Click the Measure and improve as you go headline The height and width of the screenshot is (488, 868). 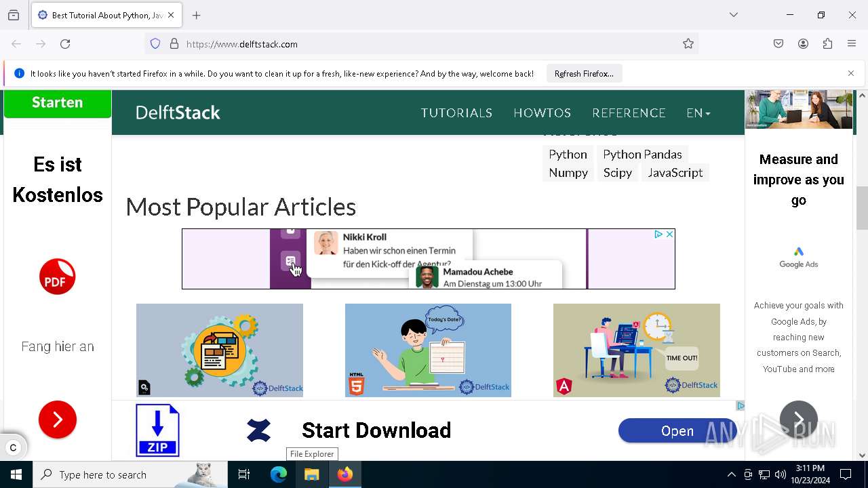[799, 180]
